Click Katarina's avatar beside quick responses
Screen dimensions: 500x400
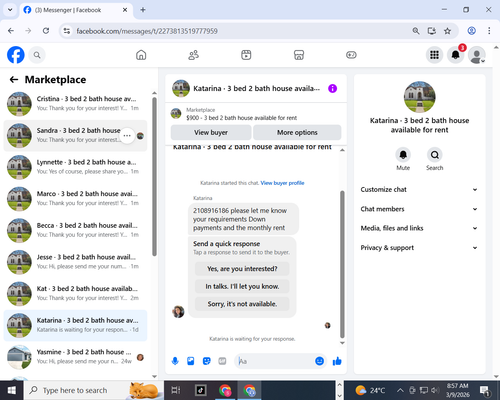[x=178, y=311]
